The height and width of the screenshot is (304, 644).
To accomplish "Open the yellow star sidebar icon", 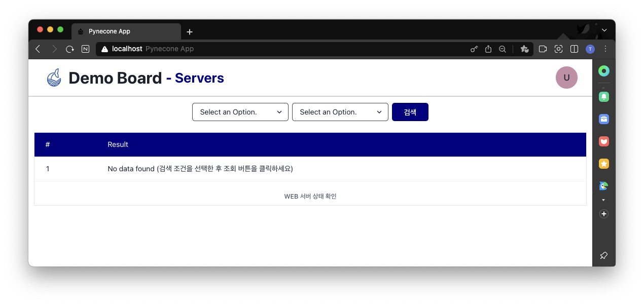I will pyautogui.click(x=603, y=164).
